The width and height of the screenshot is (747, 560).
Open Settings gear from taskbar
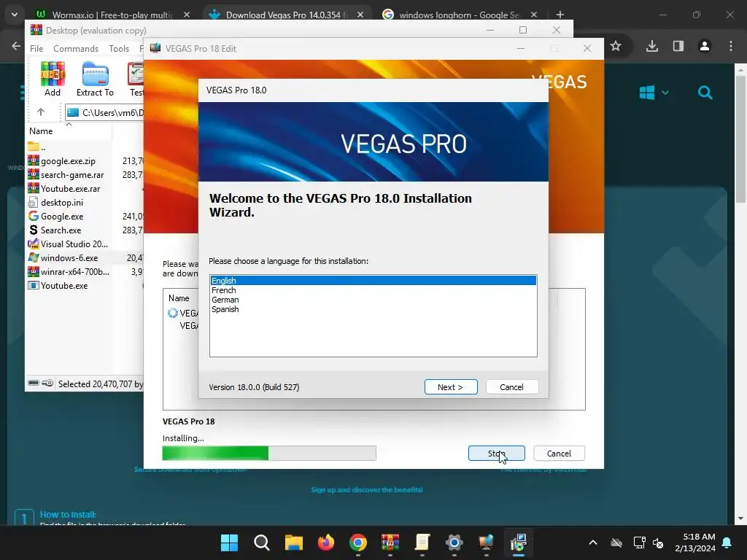454,542
